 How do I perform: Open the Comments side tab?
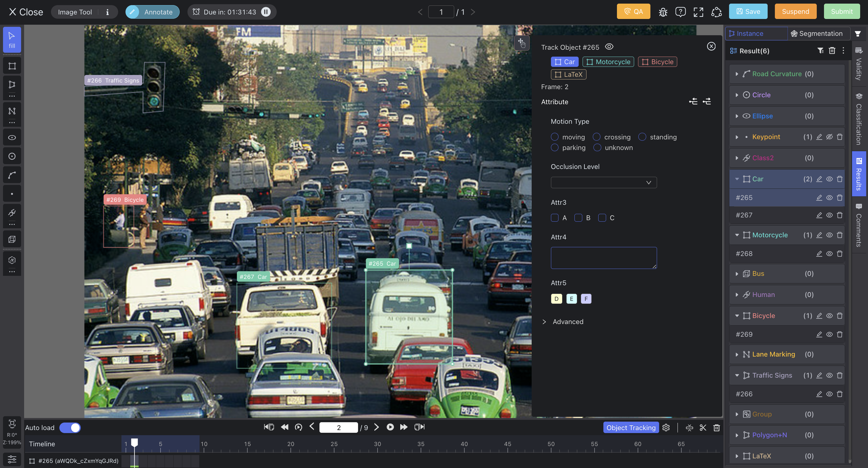pos(859,225)
